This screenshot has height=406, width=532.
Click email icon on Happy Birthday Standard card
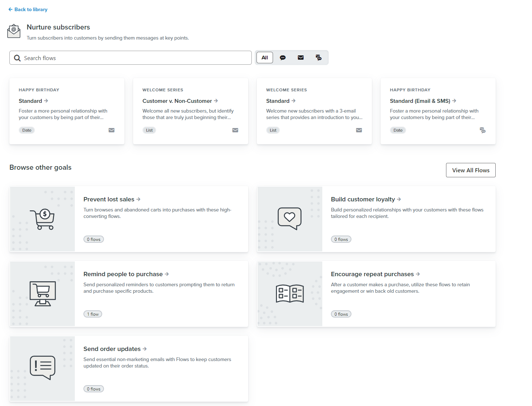pos(112,130)
